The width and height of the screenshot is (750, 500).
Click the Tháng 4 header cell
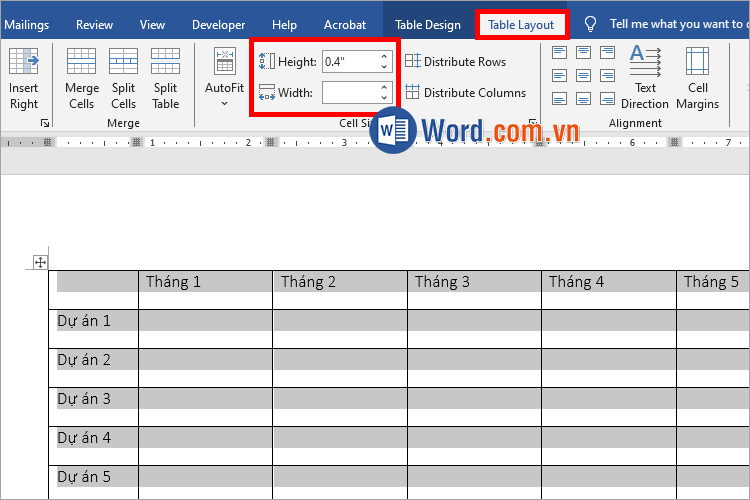[x=608, y=289]
